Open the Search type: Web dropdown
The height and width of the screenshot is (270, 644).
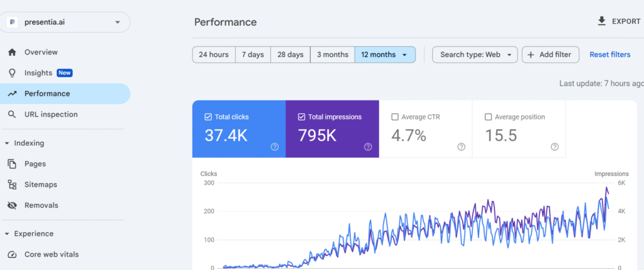(x=475, y=55)
